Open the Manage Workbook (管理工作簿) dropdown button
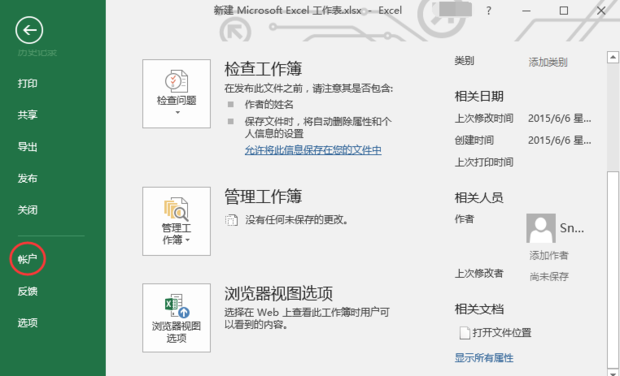Screen dimensions: 620x376 click(x=176, y=221)
